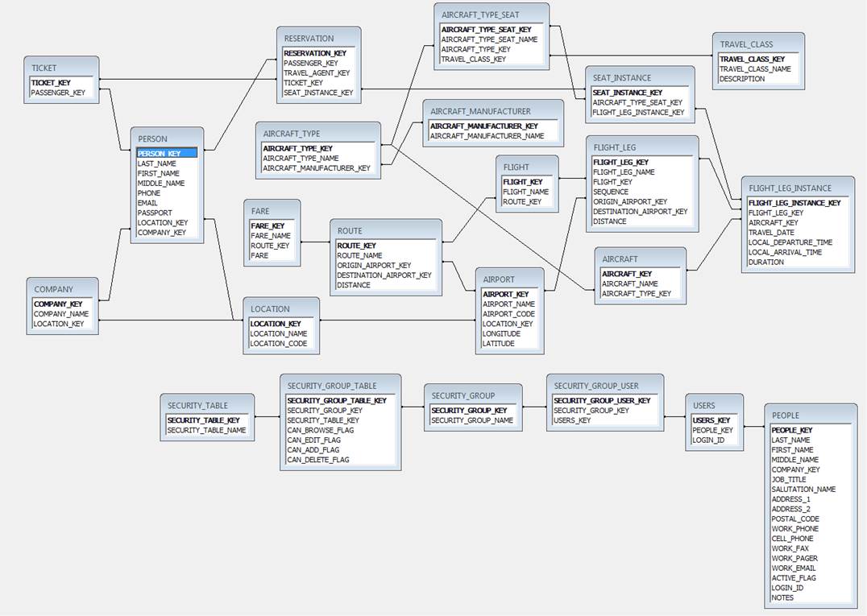
Task: Select the RESERVATION_KEY primary key field
Action: 315,53
